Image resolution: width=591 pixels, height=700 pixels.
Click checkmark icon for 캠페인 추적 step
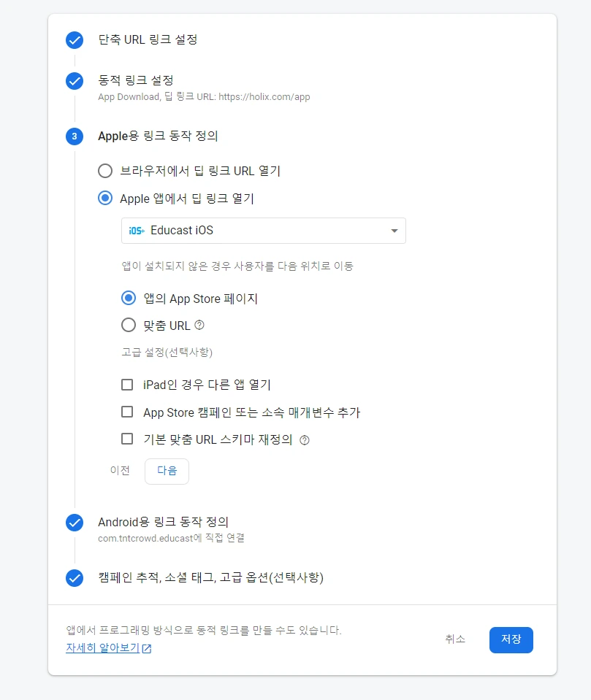click(x=75, y=578)
